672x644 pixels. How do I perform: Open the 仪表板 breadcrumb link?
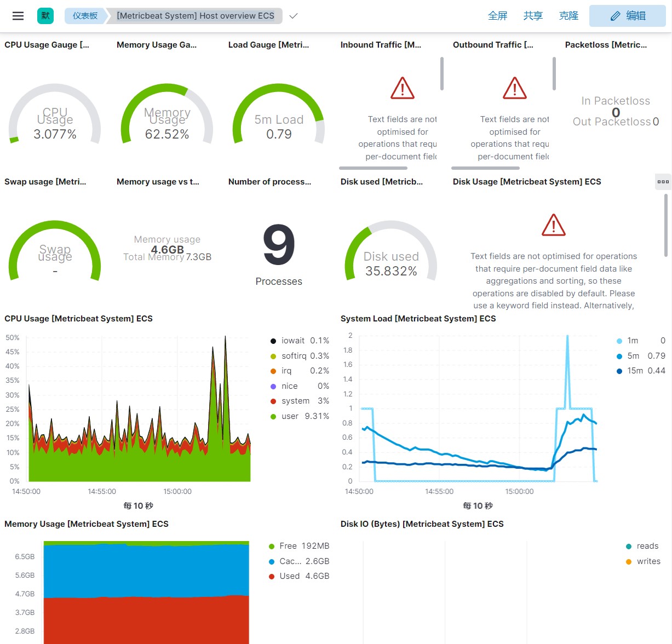pos(85,16)
